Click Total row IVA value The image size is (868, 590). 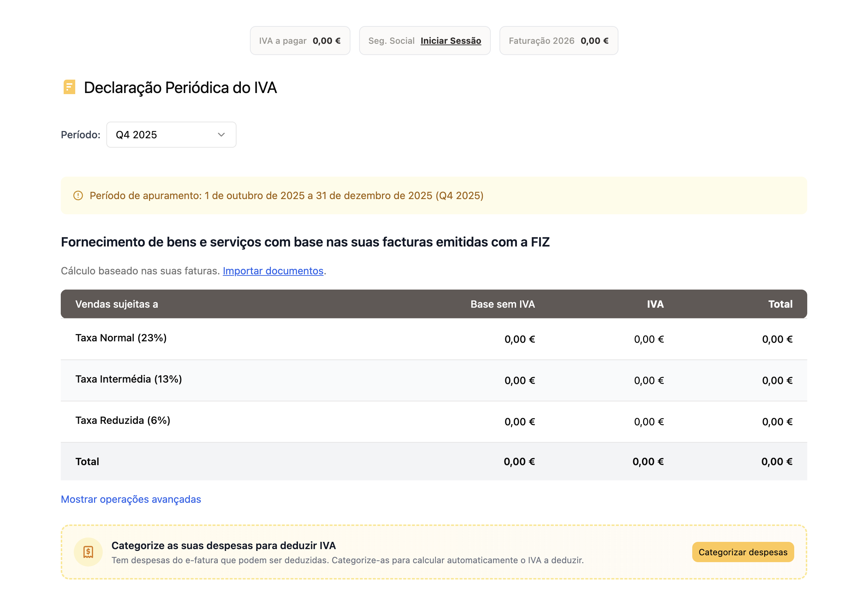648,462
